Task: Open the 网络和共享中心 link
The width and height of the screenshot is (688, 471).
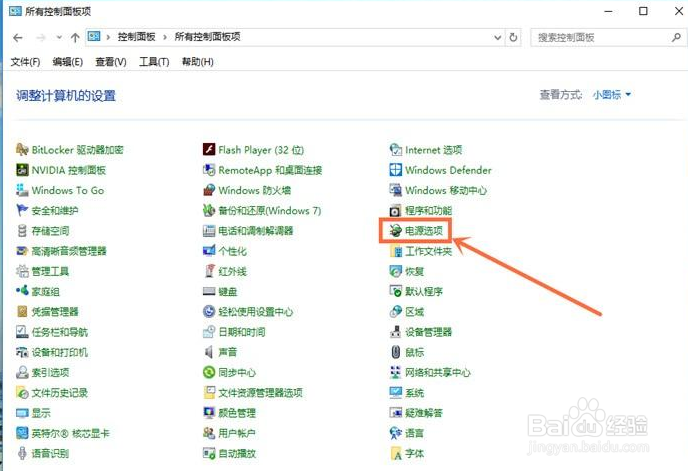Action: click(x=437, y=372)
